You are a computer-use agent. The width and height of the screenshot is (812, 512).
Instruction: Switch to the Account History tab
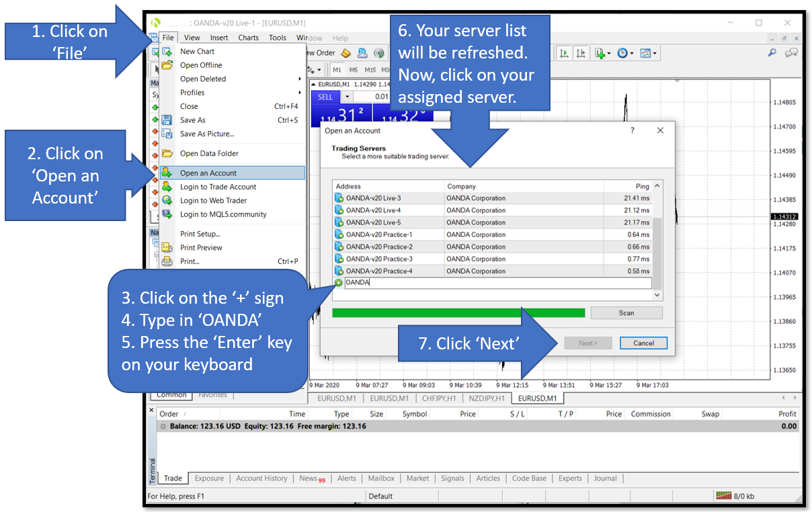261,478
